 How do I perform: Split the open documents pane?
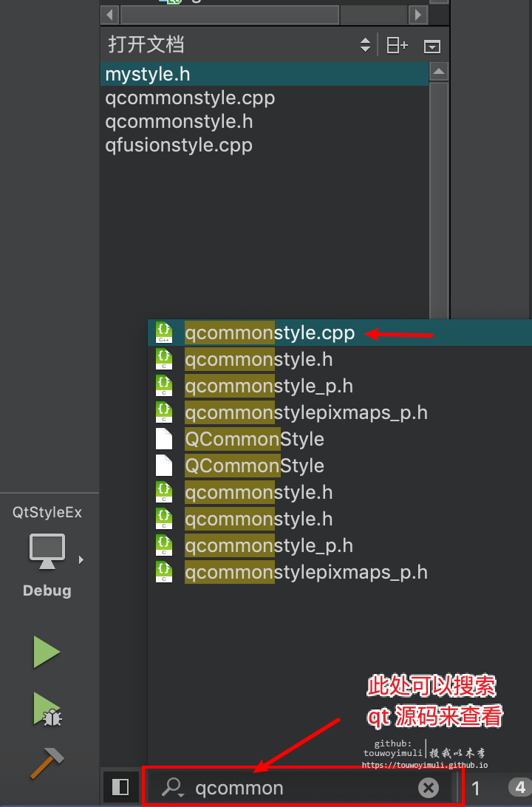tap(397, 45)
